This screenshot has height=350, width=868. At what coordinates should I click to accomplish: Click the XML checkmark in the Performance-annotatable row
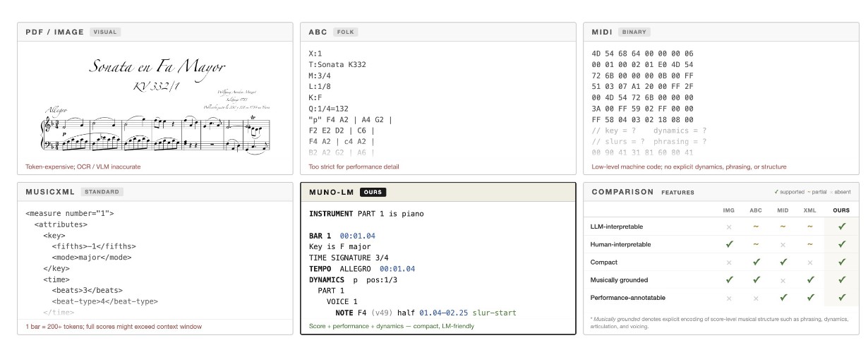tap(809, 298)
